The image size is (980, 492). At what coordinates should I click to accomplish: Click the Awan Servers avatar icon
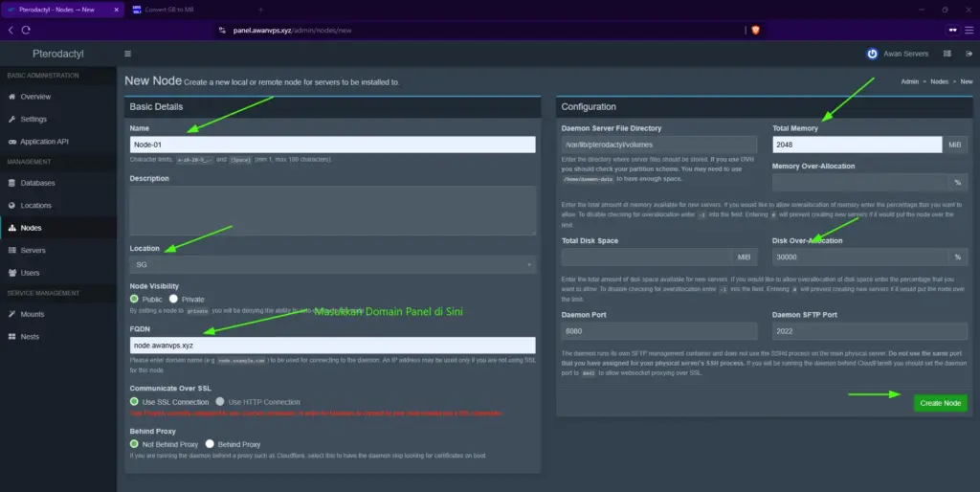pos(872,54)
